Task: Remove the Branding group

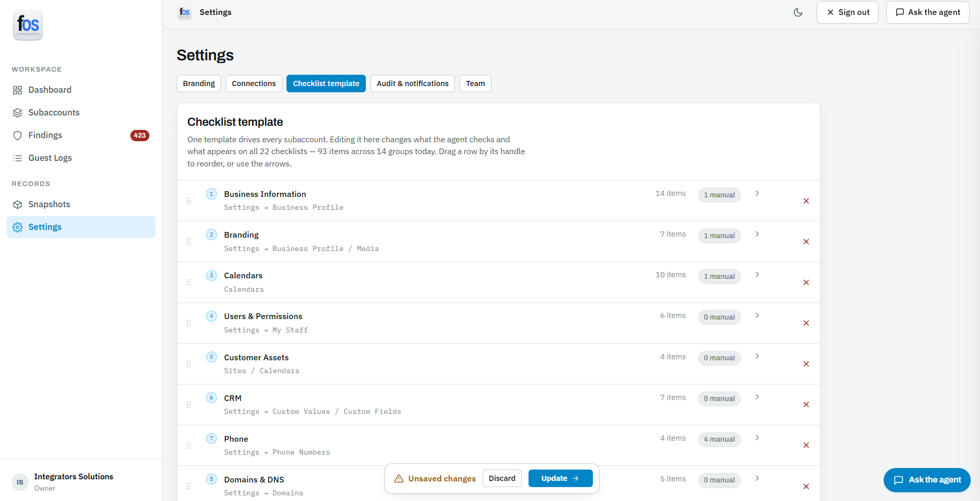Action: [806, 242]
